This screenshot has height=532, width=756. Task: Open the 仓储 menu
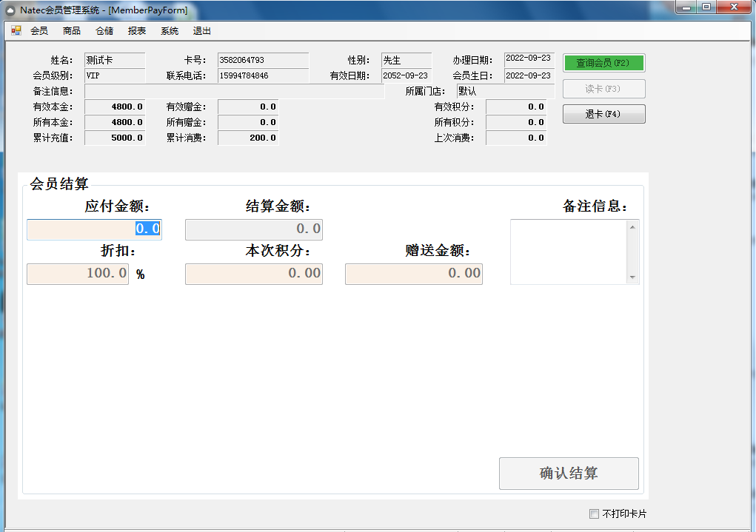click(104, 31)
